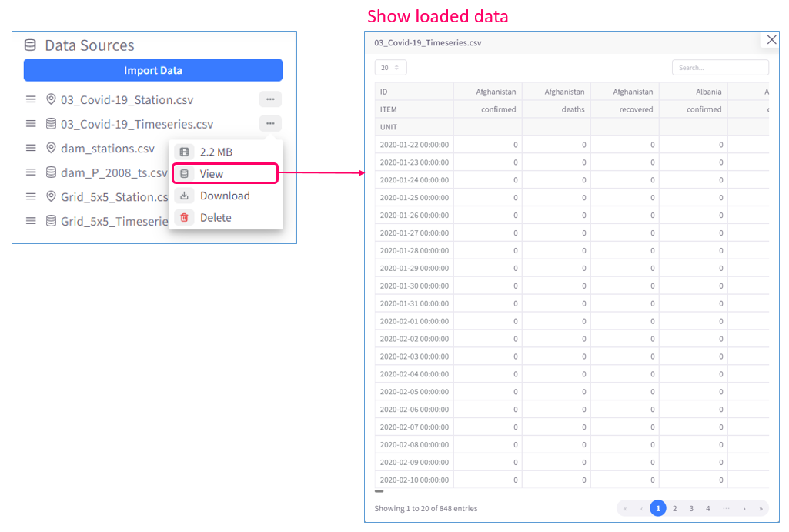Click the UNIT row label
Viewport: 789px width, 532px height.
pos(414,127)
